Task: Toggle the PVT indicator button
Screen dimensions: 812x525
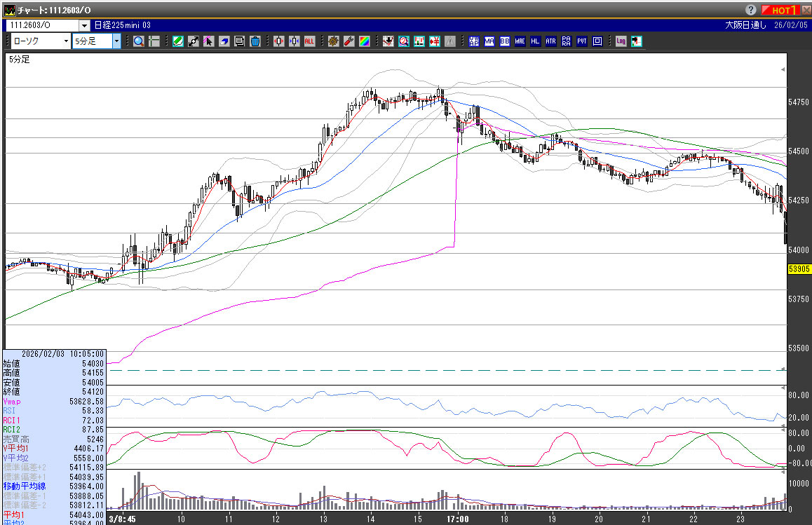Action: pyautogui.click(x=581, y=41)
